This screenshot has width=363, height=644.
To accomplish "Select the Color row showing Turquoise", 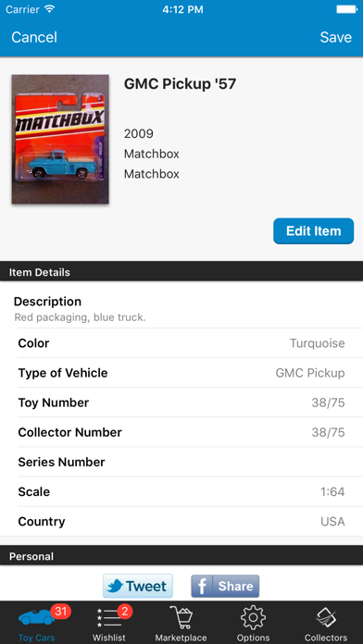I will coord(181,343).
